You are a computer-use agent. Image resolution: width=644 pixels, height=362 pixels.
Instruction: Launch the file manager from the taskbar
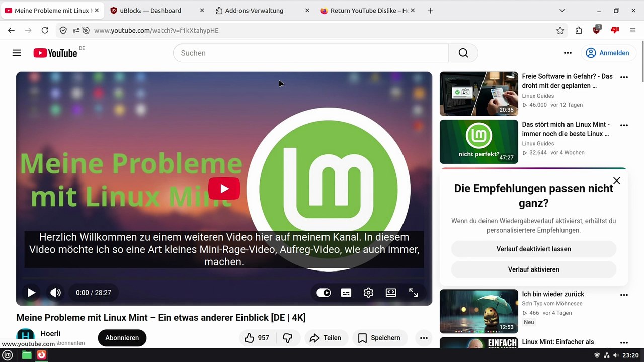pos(27,355)
